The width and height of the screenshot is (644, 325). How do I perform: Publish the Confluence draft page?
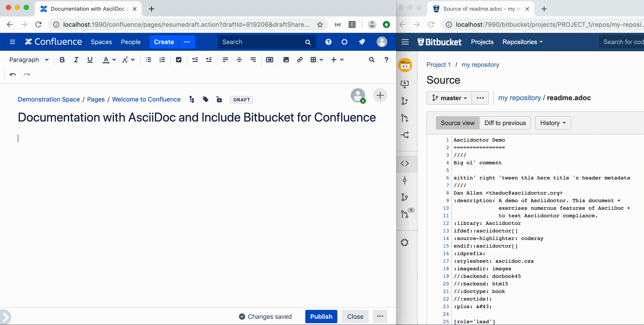[x=321, y=316]
